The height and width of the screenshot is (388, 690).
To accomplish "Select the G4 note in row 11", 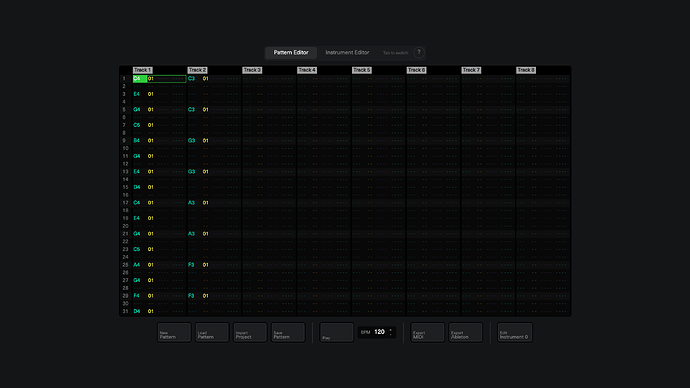I will click(137, 156).
